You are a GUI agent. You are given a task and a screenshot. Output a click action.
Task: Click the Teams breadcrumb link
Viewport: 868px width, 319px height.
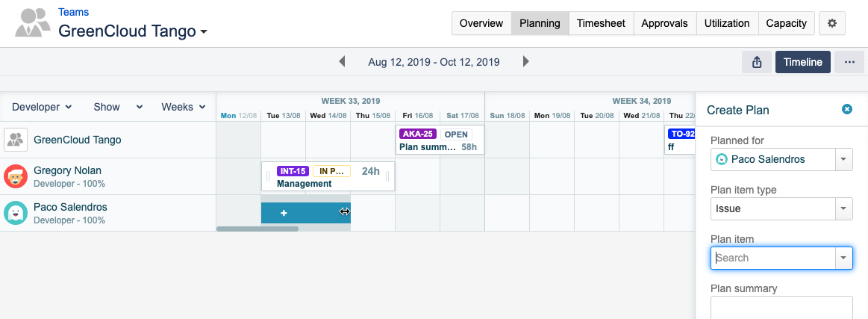(x=73, y=12)
